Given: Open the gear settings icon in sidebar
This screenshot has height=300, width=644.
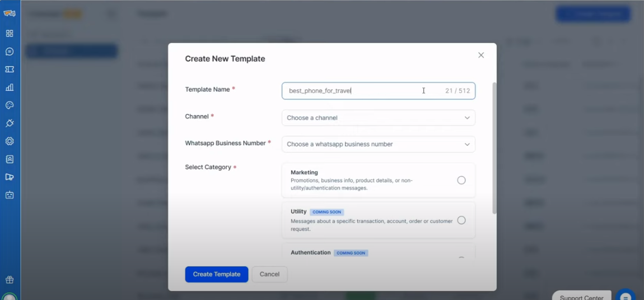Looking at the screenshot, I should tap(10, 141).
